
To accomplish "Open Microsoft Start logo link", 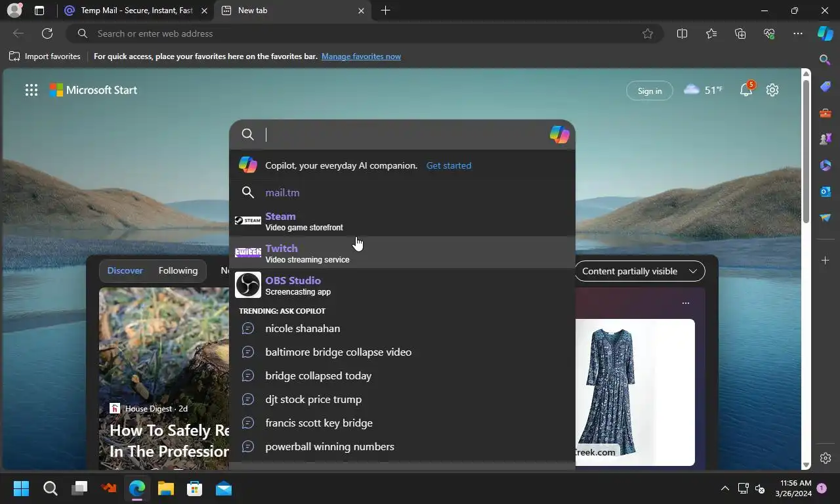I will click(x=93, y=90).
